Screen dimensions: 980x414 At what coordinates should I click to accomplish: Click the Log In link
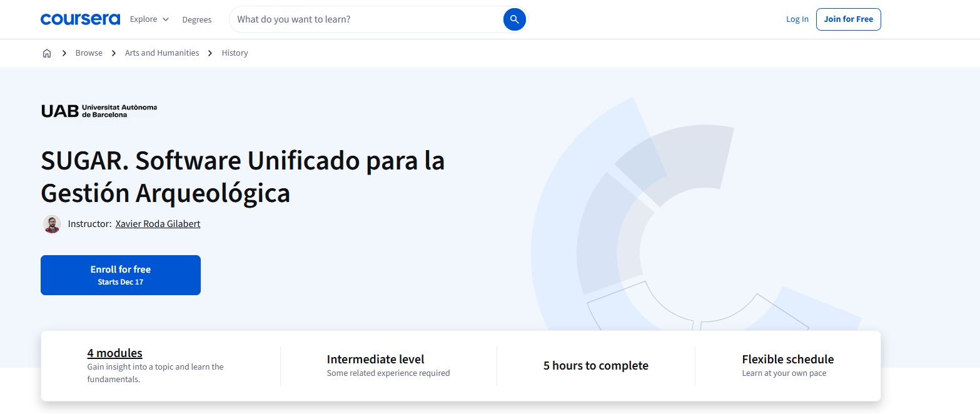coord(797,19)
